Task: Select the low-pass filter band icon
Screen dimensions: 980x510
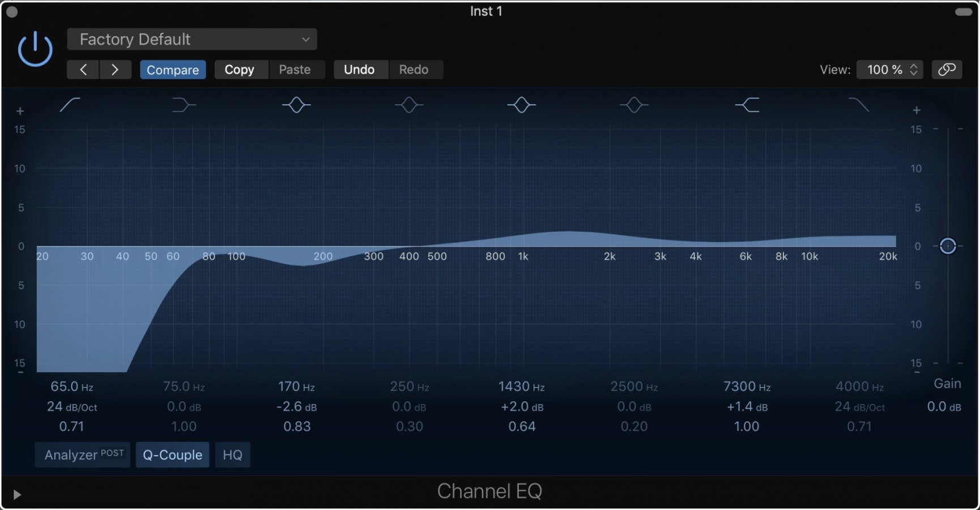Action: pos(859,105)
